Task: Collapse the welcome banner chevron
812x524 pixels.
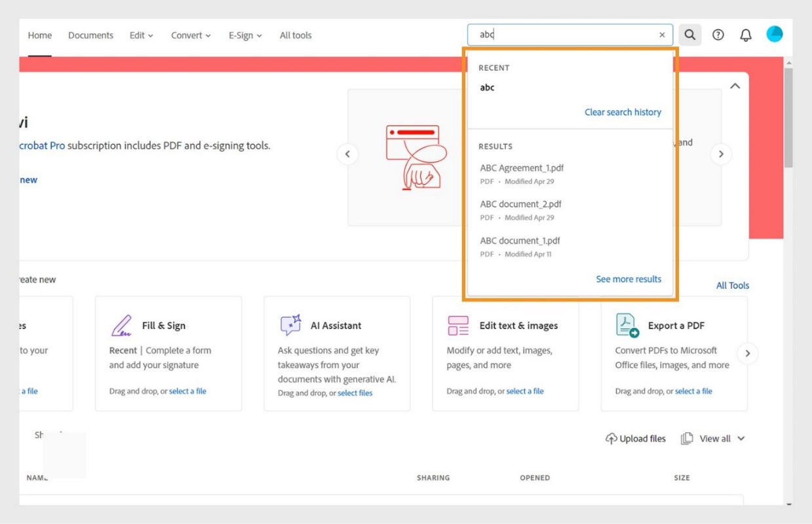Action: pyautogui.click(x=735, y=86)
